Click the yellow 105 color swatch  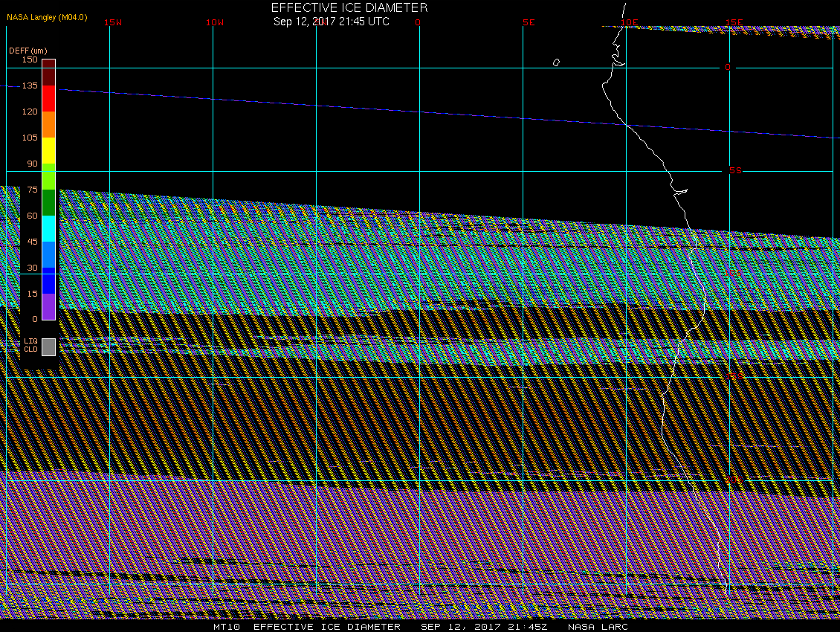tap(49, 151)
